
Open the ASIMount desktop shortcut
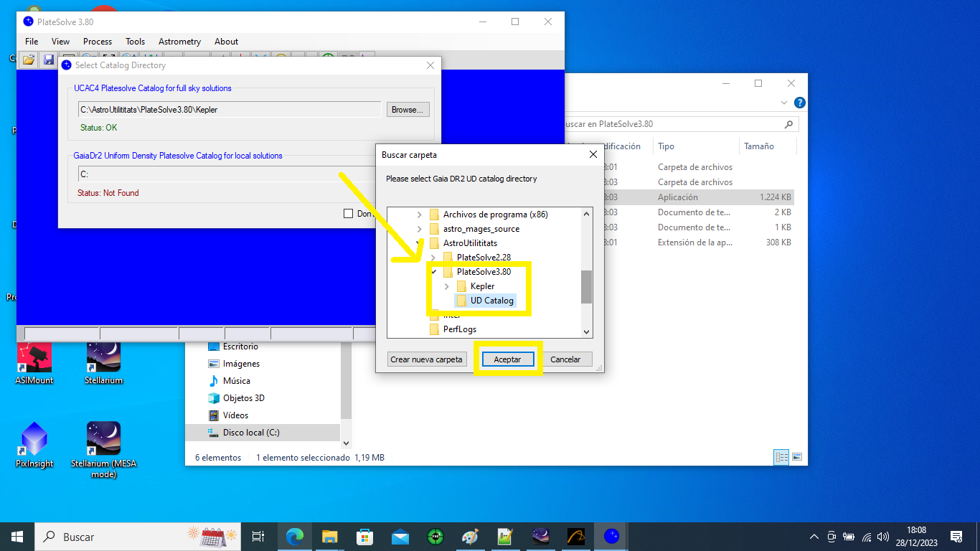click(34, 362)
